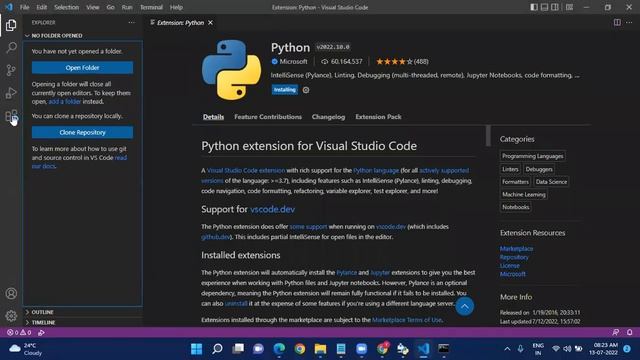Open the Edit menu
The image size is (640, 360).
click(42, 7)
